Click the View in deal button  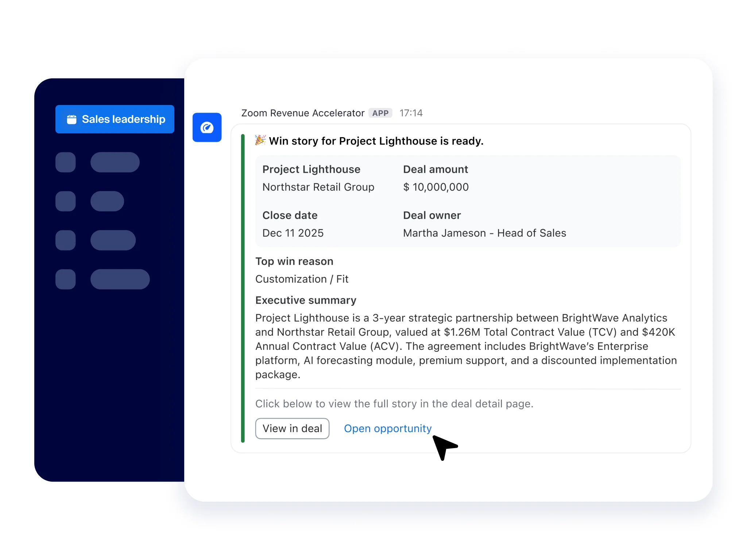coord(292,428)
